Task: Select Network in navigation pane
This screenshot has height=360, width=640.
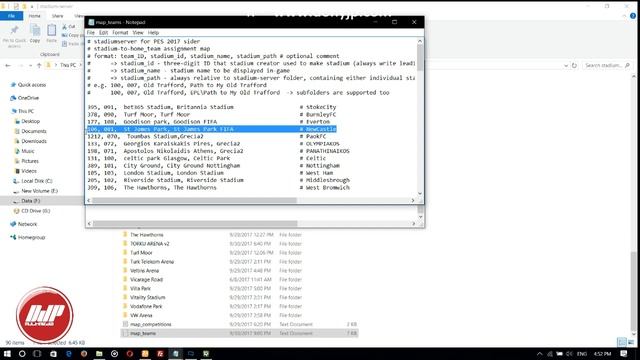Action: [x=27, y=224]
